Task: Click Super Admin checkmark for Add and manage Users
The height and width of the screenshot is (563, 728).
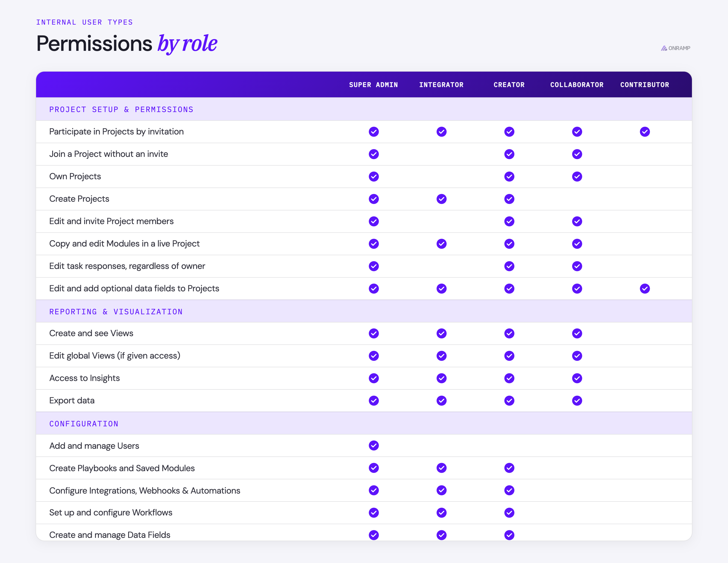Action: pyautogui.click(x=374, y=445)
